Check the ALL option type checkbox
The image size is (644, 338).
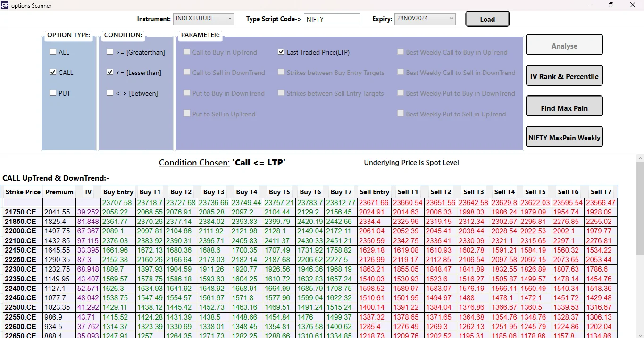[53, 51]
